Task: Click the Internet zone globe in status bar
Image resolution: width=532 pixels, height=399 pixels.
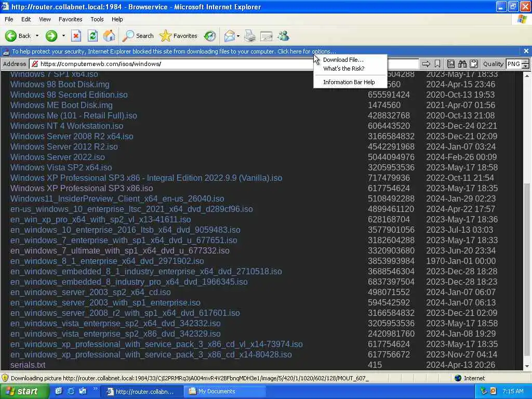Action: [458, 378]
